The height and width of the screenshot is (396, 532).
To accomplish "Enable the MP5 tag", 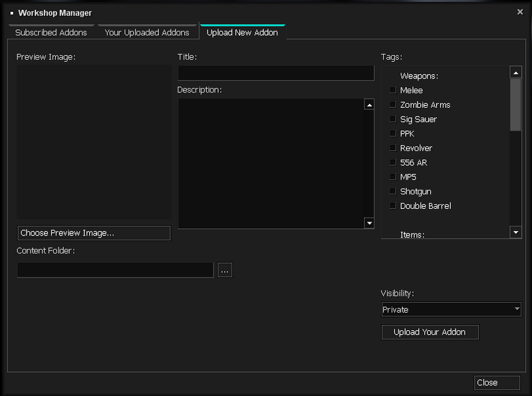I will [392, 176].
